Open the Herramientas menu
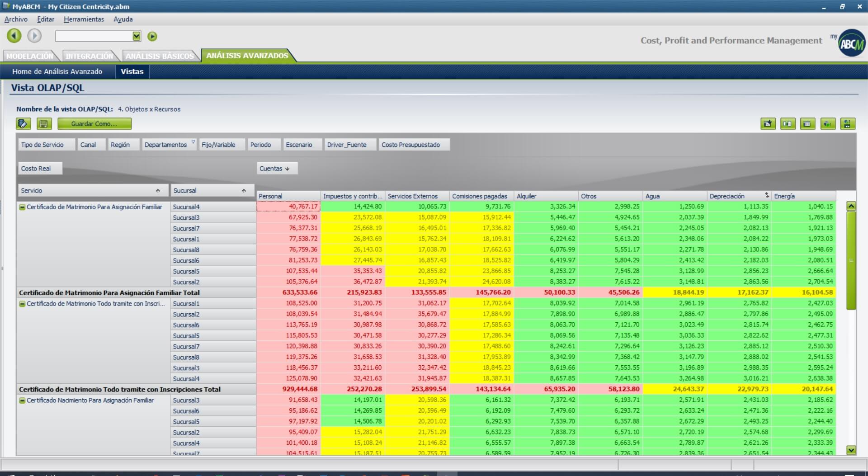The image size is (868, 476). 84,19
